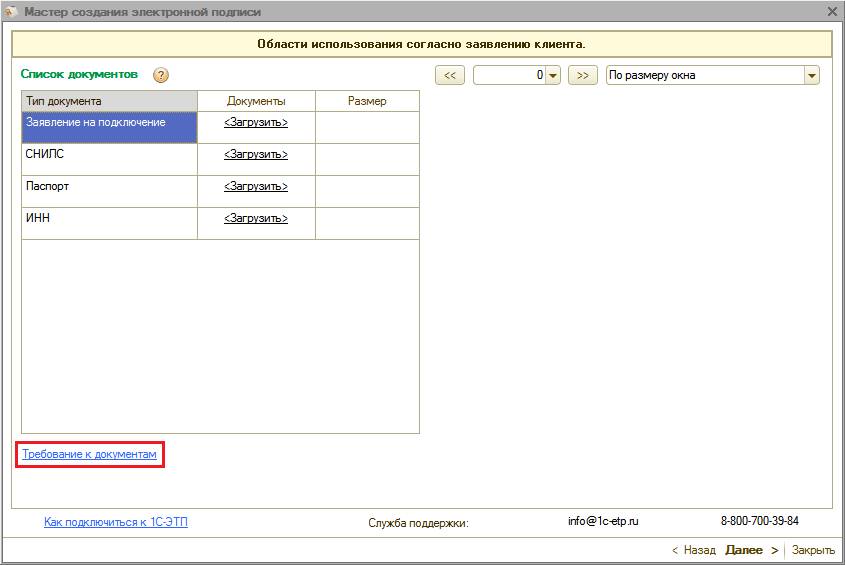Viewport: 845px width, 565px height.
Task: Click Загрузить link in Паспорт row
Action: point(256,186)
